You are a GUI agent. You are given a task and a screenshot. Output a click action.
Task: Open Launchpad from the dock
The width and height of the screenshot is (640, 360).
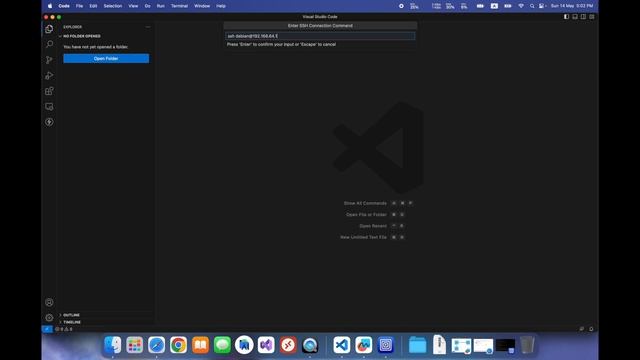(x=134, y=345)
